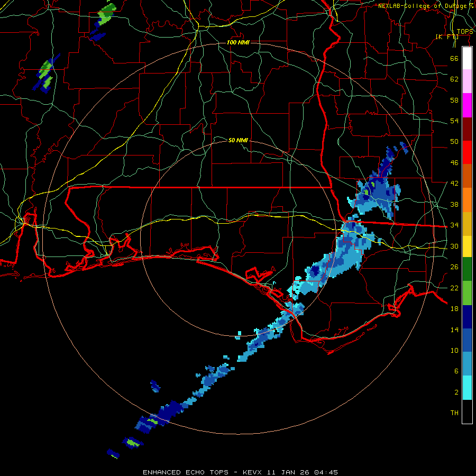The height and width of the screenshot is (476, 476).
Task: Click the '38' legend value
Action: click(x=454, y=204)
